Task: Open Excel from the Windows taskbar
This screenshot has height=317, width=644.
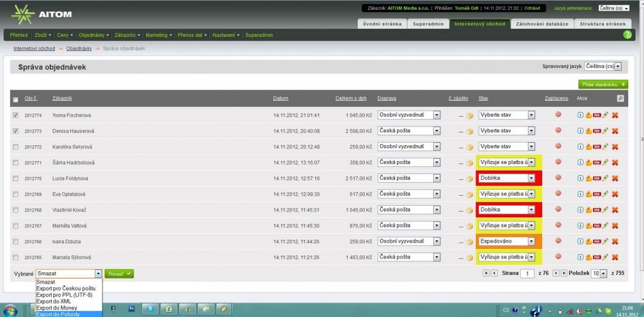Action: click(x=168, y=309)
